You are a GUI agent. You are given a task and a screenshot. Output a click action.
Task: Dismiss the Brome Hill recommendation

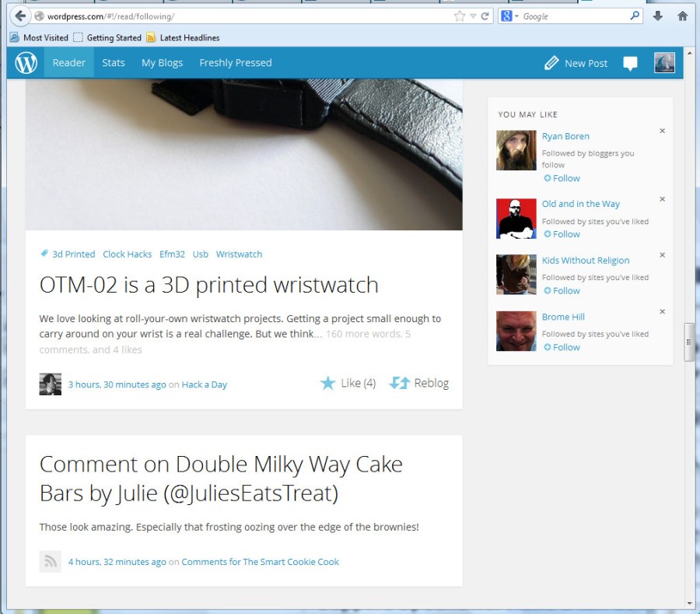663,311
